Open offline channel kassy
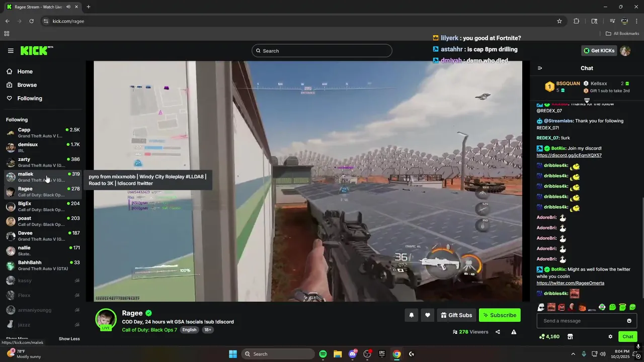This screenshot has width=644, height=362. (43, 281)
